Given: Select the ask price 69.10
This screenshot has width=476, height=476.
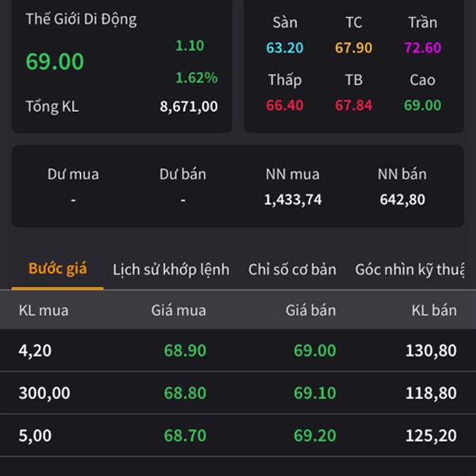Looking at the screenshot, I should tap(315, 393).
